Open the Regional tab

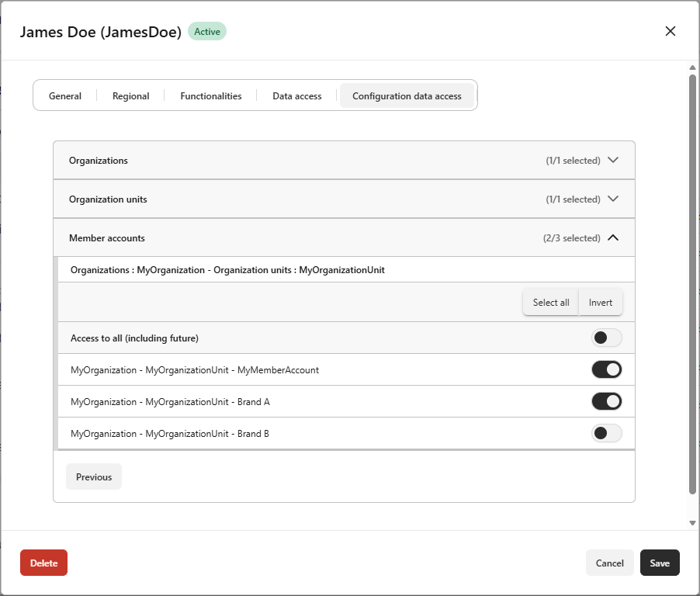(130, 96)
